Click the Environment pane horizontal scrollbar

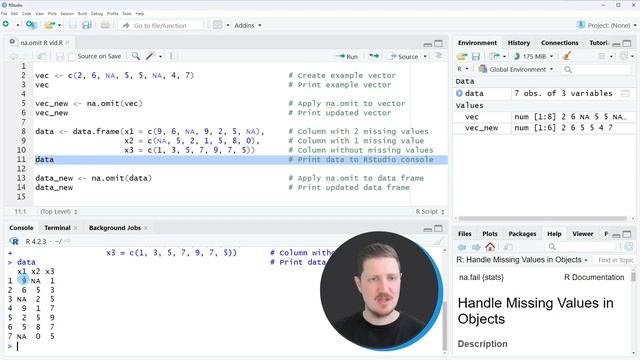click(541, 218)
